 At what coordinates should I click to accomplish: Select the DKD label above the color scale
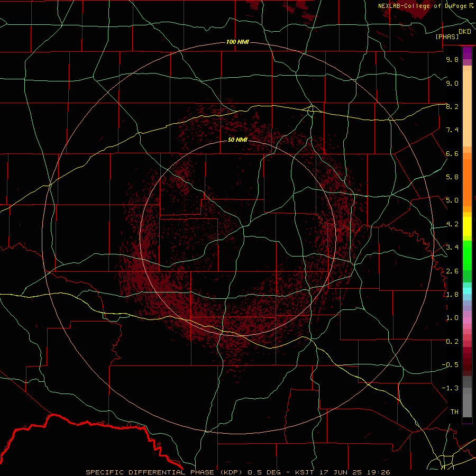(x=464, y=32)
